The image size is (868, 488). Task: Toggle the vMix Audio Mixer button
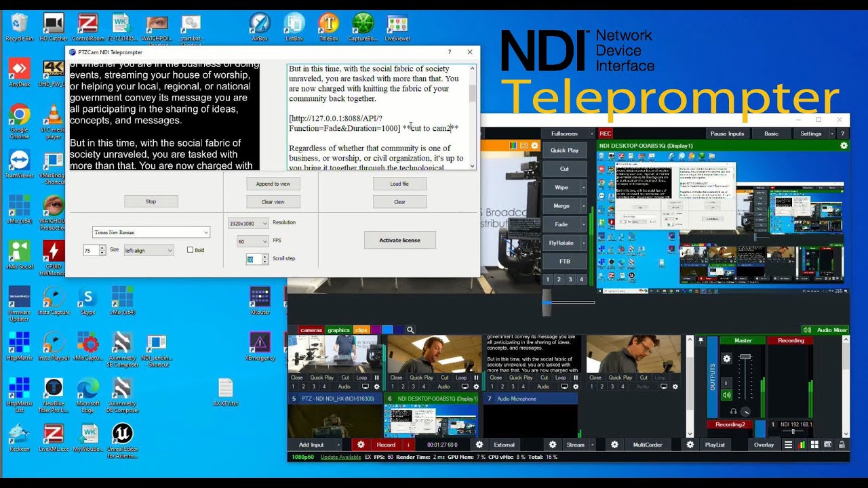825,330
